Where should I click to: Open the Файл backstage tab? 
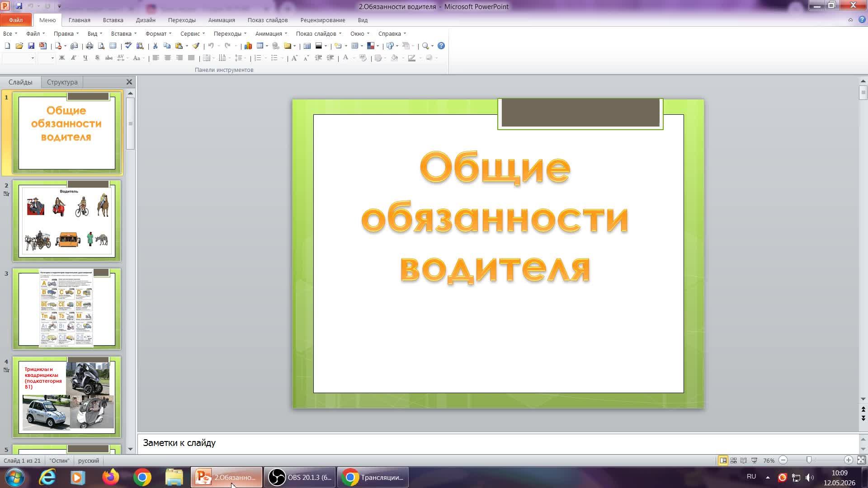point(16,20)
